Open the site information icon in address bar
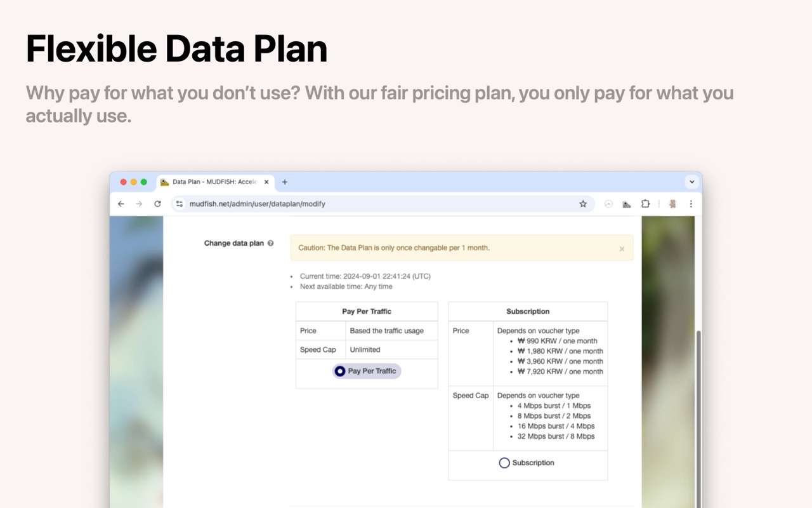The image size is (812, 508). coord(180,204)
